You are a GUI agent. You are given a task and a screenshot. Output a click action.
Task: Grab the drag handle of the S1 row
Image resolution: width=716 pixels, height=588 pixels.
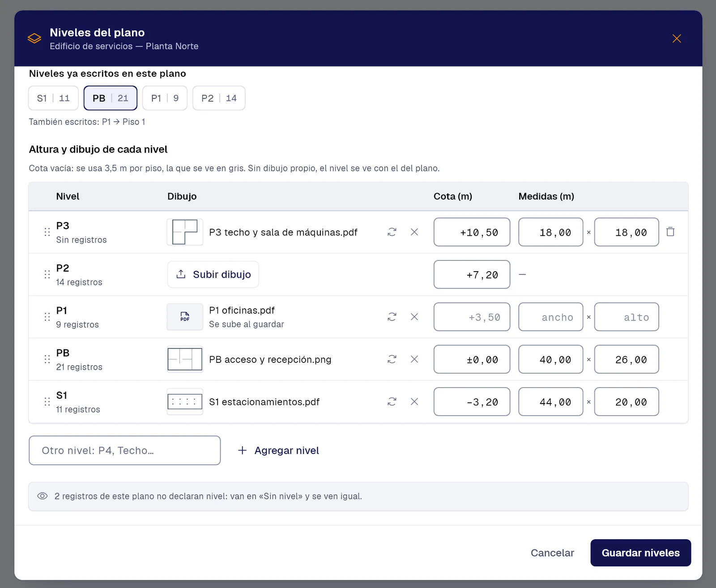pyautogui.click(x=47, y=401)
